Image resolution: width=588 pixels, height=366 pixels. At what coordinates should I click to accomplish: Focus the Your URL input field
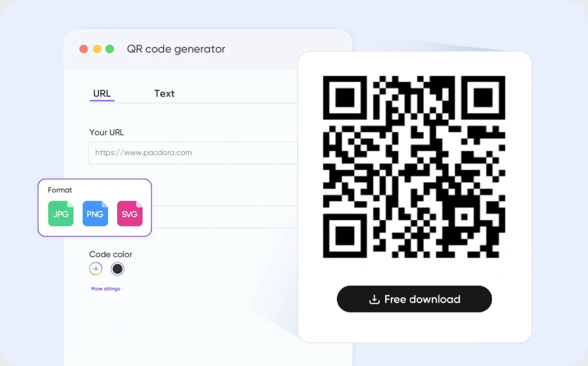(x=193, y=153)
